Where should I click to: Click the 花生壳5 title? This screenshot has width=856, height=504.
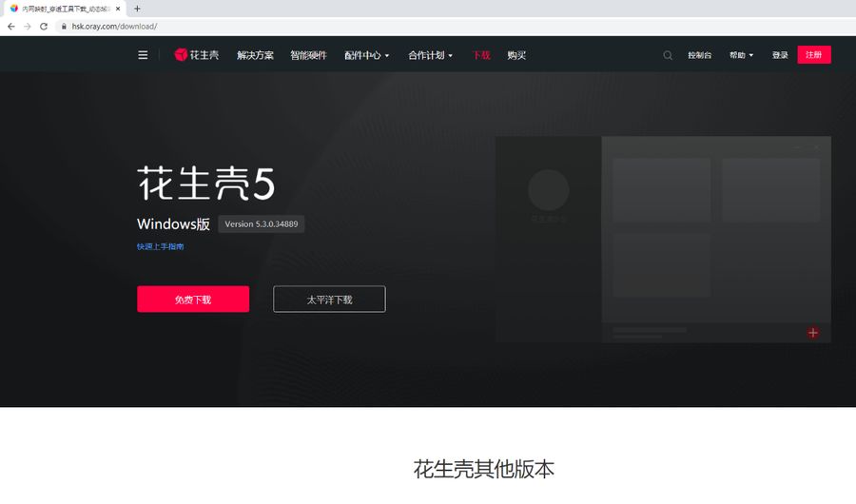(205, 184)
